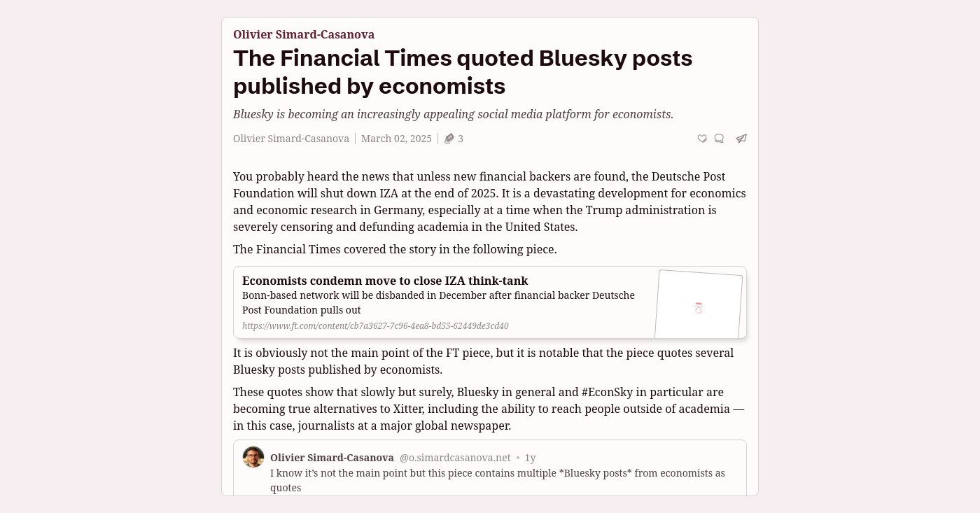The image size is (980, 513).
Task: Click the loading placeholder icon in FT card
Action: click(698, 307)
